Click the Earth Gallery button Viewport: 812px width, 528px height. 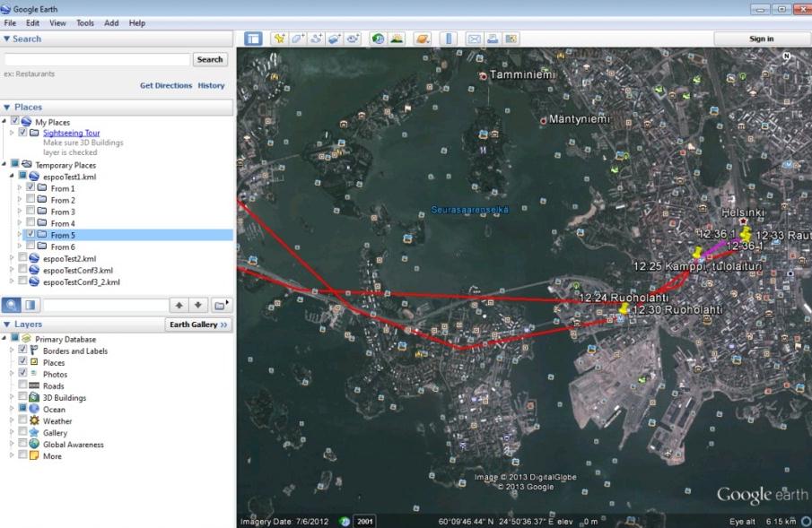(198, 325)
